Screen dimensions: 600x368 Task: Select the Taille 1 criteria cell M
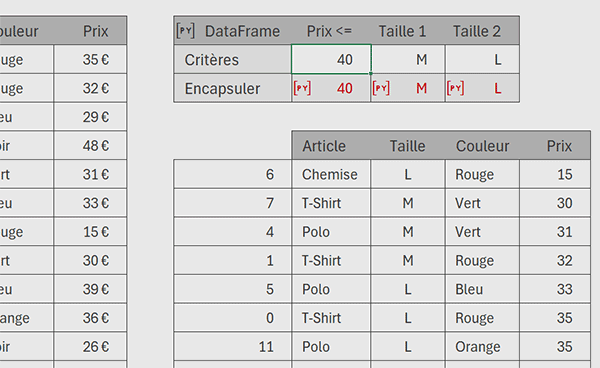coord(408,59)
